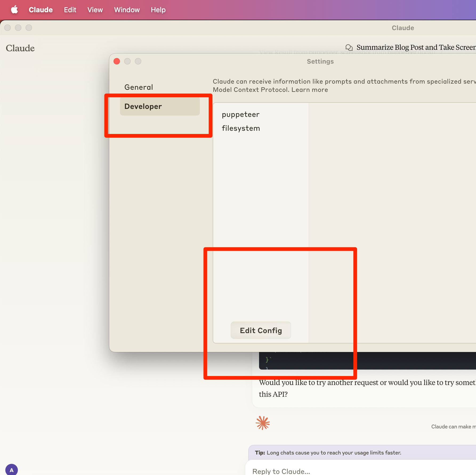Click the usage limits tip banner
This screenshot has height=475, width=476.
click(362, 453)
